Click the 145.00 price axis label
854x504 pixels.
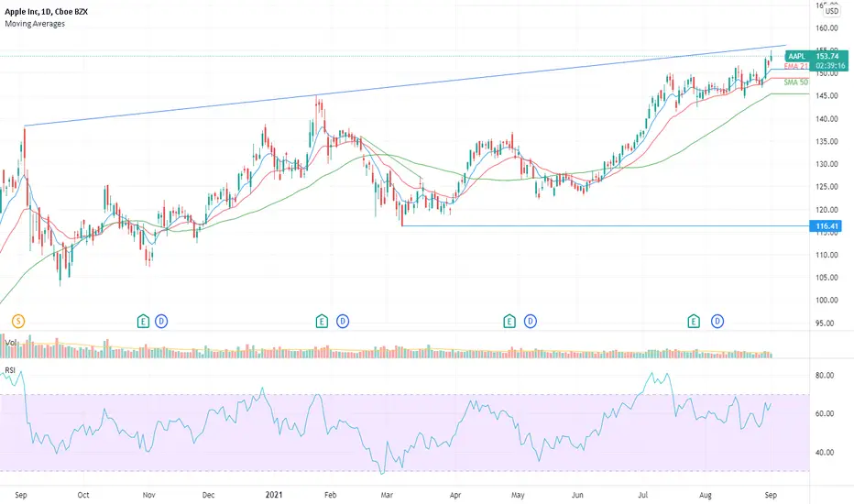click(x=827, y=96)
